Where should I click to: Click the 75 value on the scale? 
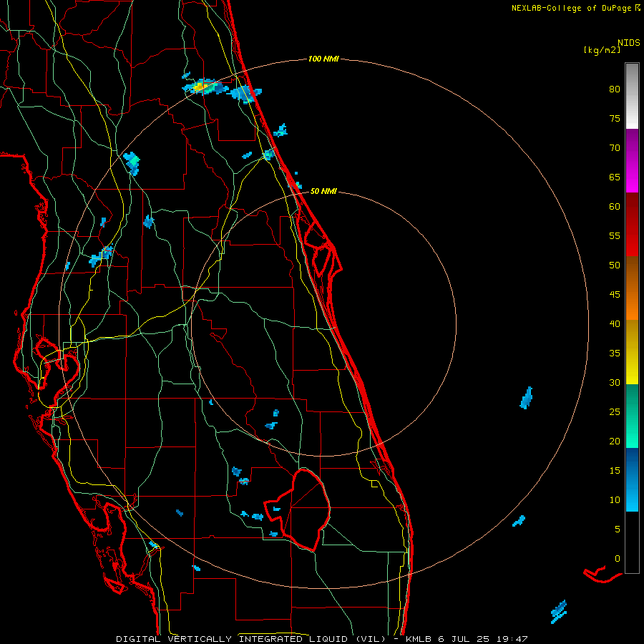615,119
